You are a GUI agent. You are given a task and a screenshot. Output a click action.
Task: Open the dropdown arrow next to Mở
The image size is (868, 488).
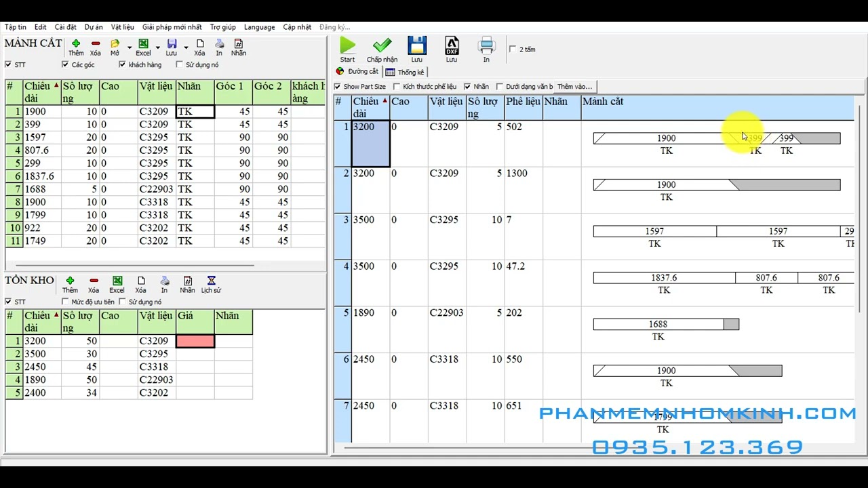click(128, 47)
